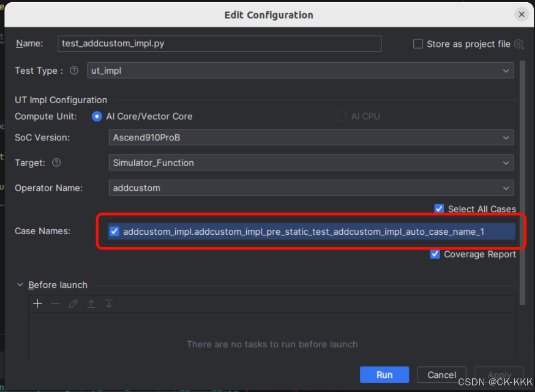Click the edit task pencil icon
Image resolution: width=535 pixels, height=392 pixels.
tap(73, 304)
